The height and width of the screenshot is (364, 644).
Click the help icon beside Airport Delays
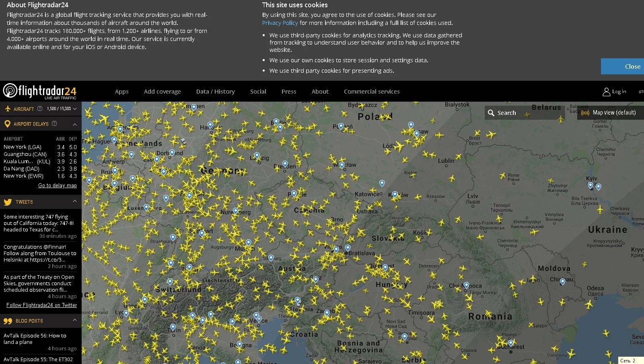point(54,124)
